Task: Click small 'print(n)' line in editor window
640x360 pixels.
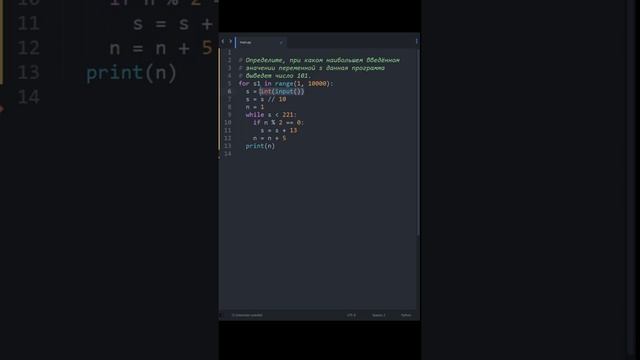Action: click(260, 146)
